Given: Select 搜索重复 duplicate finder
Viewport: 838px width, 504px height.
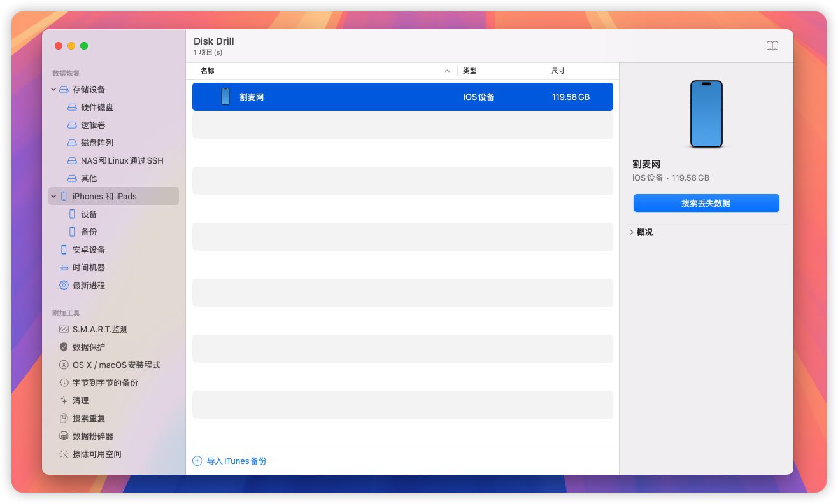Looking at the screenshot, I should 89,418.
